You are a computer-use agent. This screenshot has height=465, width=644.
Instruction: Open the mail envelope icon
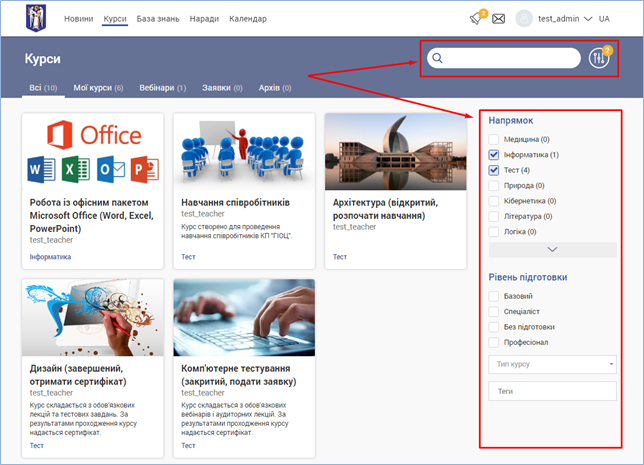coord(499,19)
